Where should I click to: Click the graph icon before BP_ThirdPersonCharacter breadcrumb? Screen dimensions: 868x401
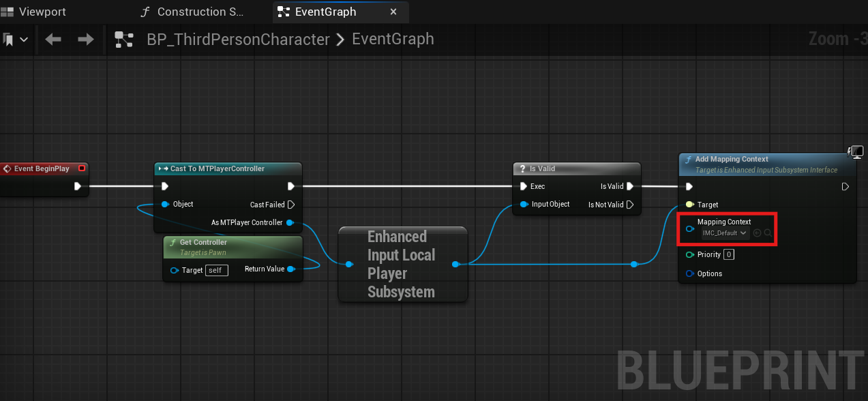click(x=124, y=40)
